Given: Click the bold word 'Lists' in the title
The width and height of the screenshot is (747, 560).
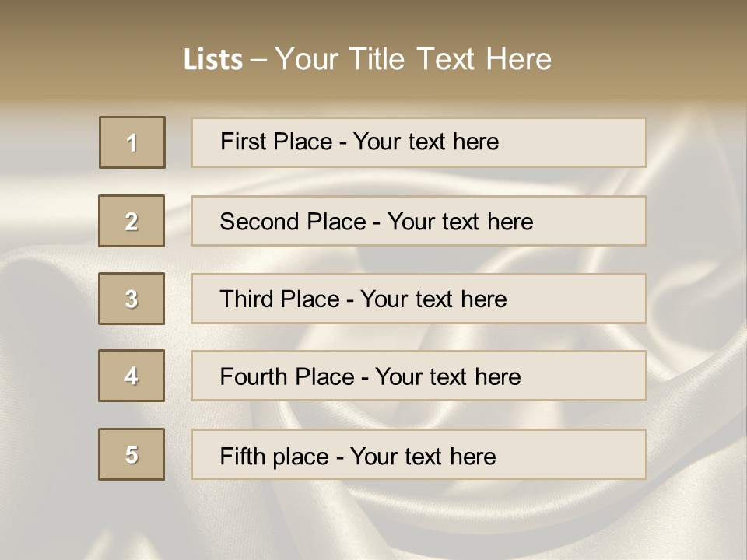Looking at the screenshot, I should [x=213, y=60].
